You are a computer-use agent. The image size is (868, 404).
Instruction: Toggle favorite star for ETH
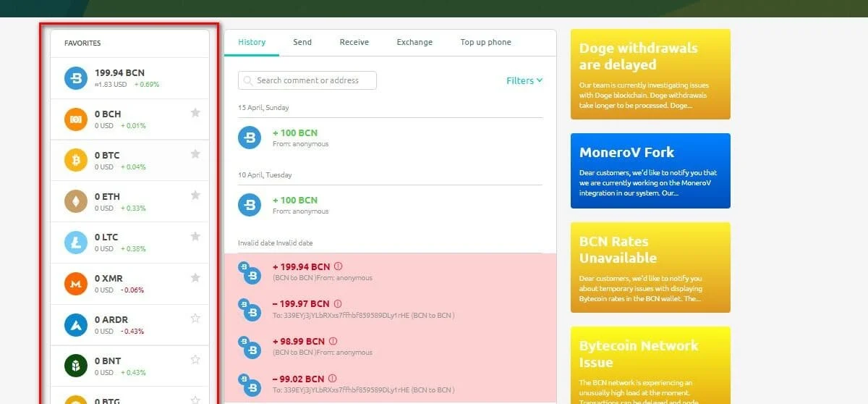point(195,195)
